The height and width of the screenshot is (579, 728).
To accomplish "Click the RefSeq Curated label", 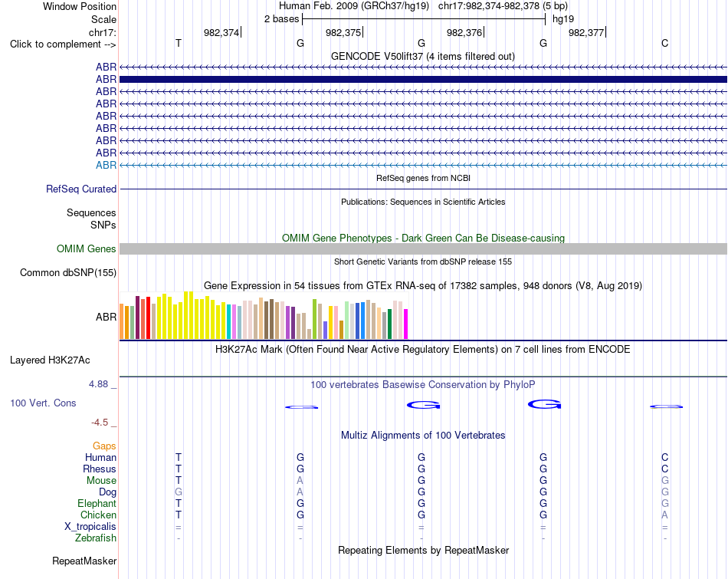I will pyautogui.click(x=80, y=189).
